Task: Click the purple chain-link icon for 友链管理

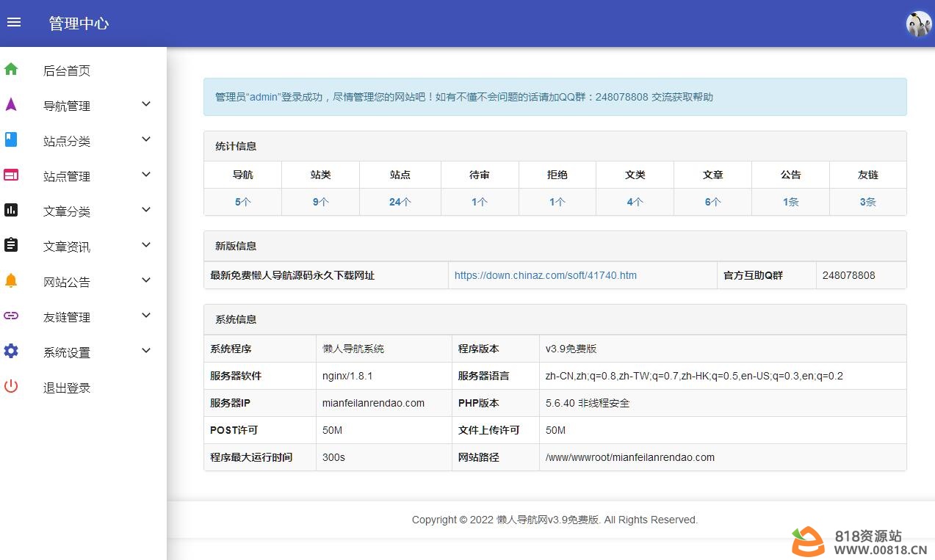Action: click(11, 316)
